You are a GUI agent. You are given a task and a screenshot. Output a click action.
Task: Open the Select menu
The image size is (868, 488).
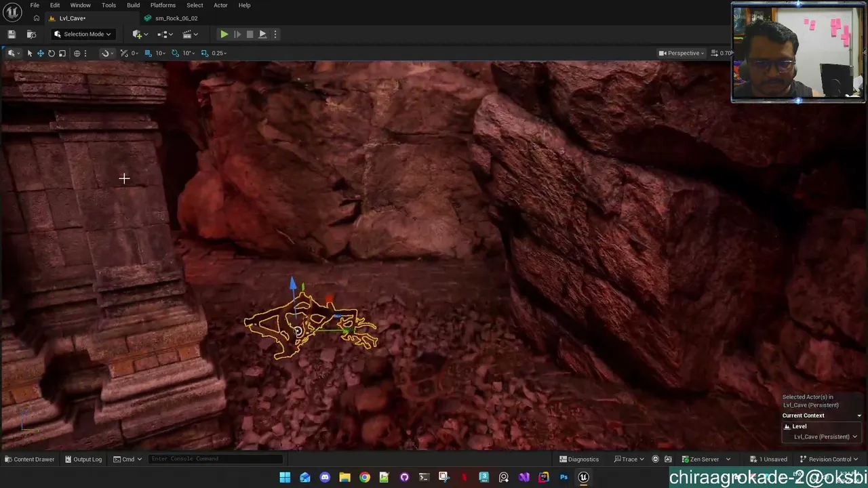coord(195,5)
